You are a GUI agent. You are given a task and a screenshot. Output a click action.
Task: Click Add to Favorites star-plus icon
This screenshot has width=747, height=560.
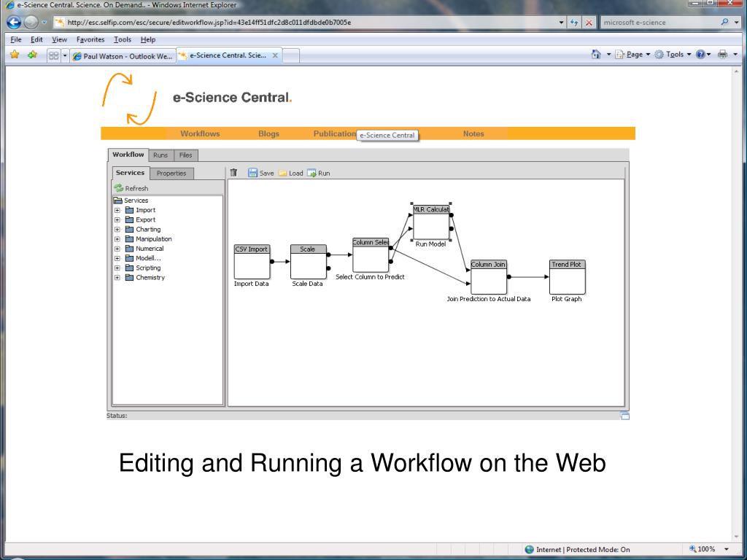click(32, 55)
